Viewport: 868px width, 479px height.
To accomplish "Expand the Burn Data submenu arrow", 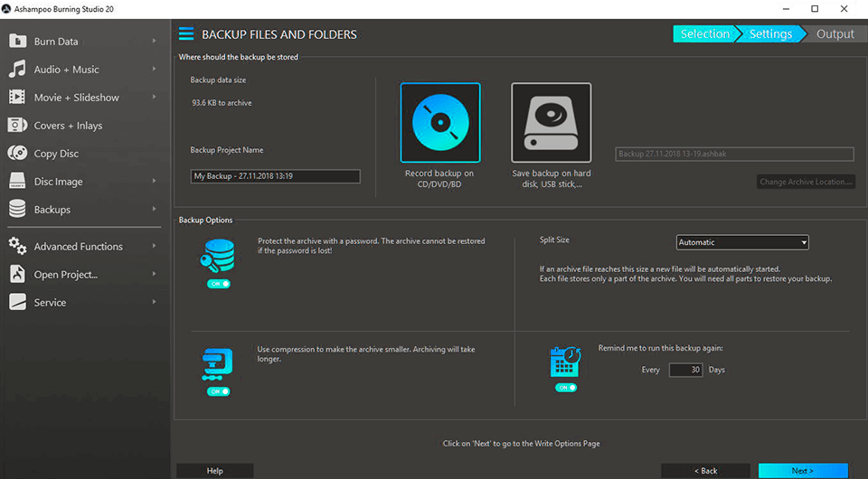I will click(154, 41).
